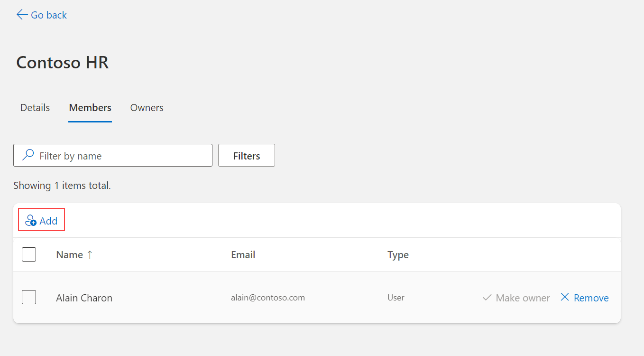Select the checkbox for Alain Charon
This screenshot has width=644, height=356.
29,297
